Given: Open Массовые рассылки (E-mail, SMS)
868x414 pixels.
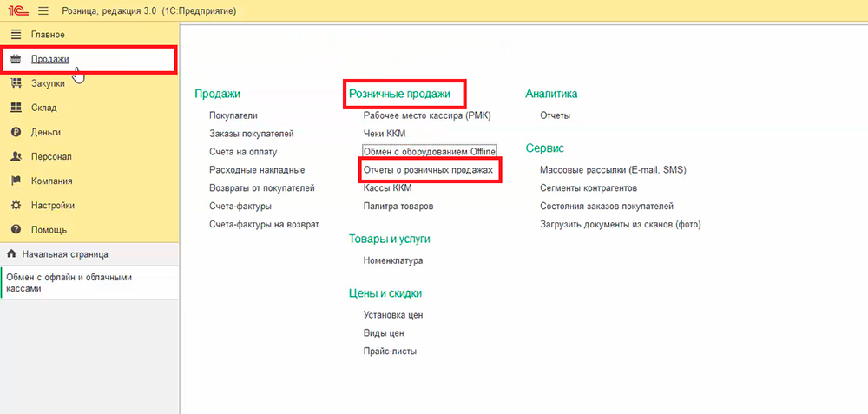Looking at the screenshot, I should 612,170.
